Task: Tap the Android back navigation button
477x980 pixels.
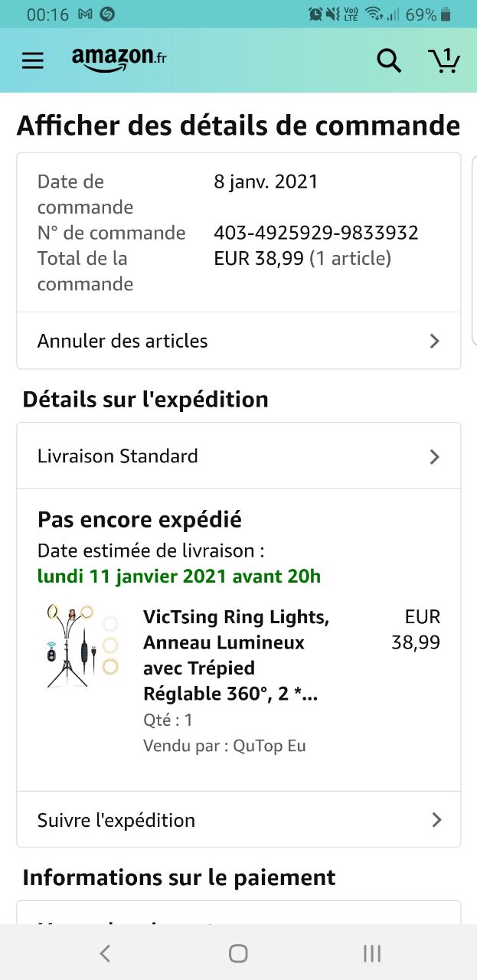Action: pyautogui.click(x=106, y=953)
